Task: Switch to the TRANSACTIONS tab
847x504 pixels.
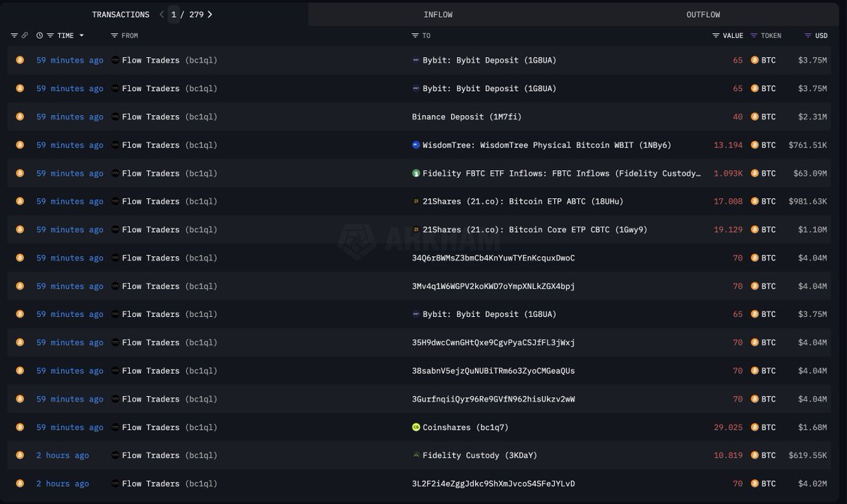Action: [121, 14]
